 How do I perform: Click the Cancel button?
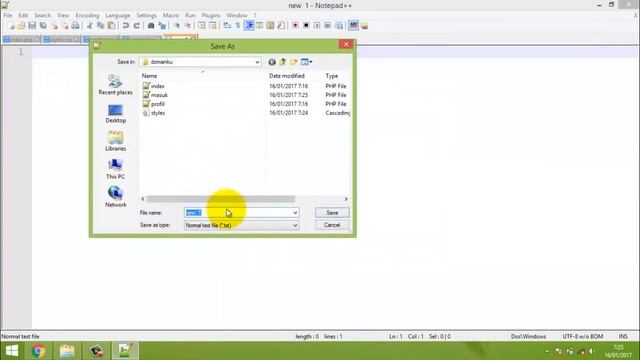[332, 225]
